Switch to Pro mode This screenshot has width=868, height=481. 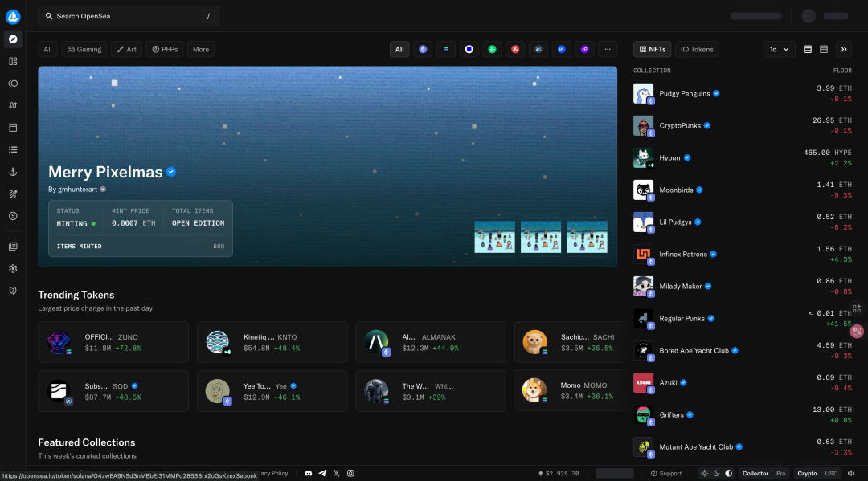pos(781,473)
